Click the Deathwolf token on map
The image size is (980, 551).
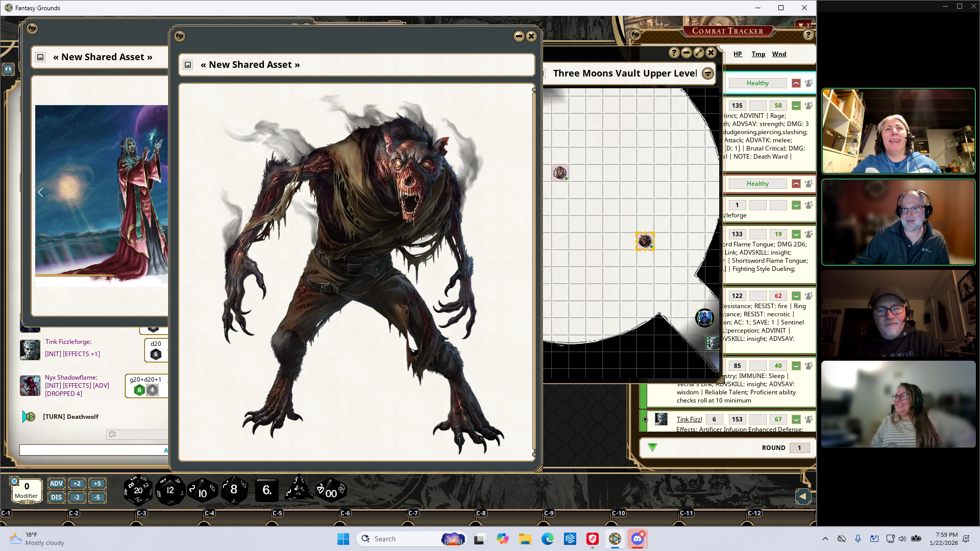tap(645, 241)
